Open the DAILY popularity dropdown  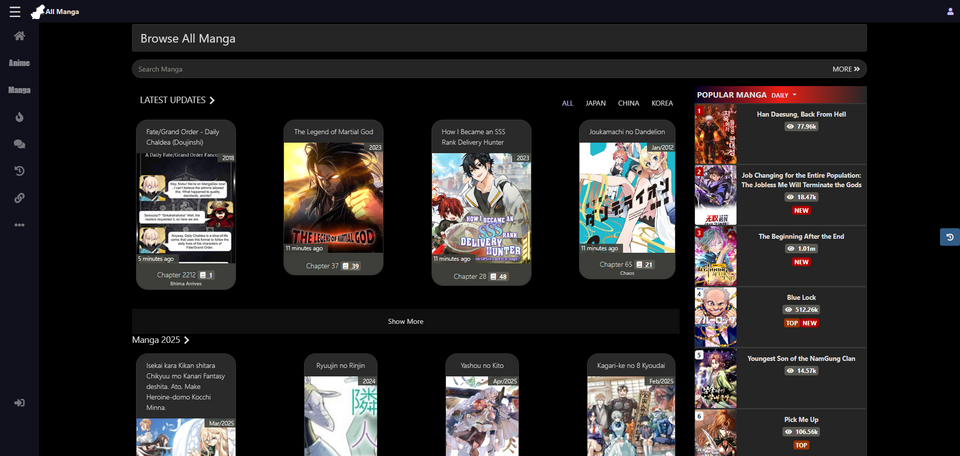pyautogui.click(x=784, y=95)
